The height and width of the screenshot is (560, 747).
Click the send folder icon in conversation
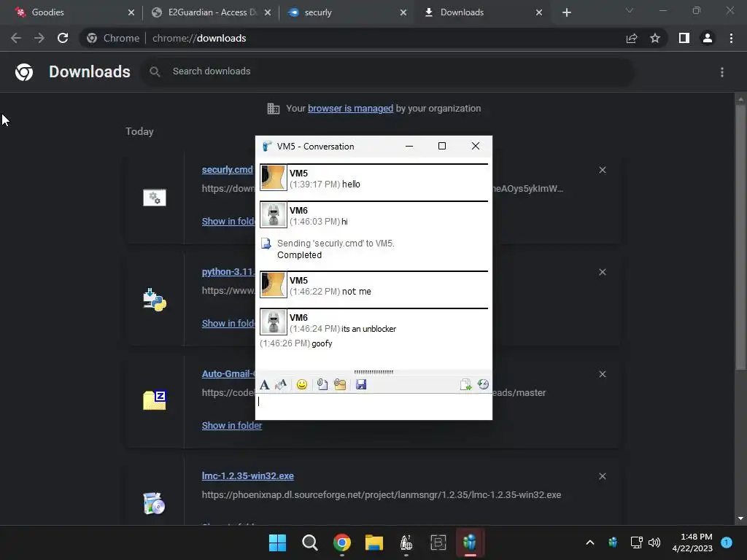point(340,384)
